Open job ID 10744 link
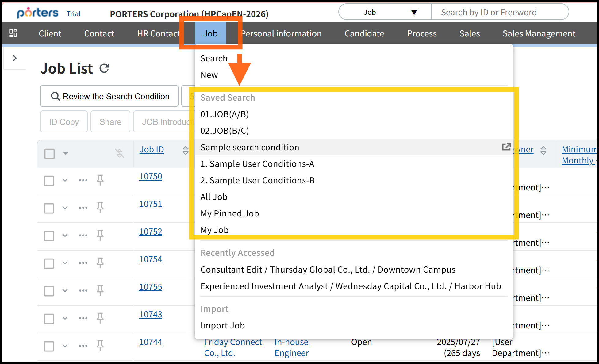 (x=151, y=342)
